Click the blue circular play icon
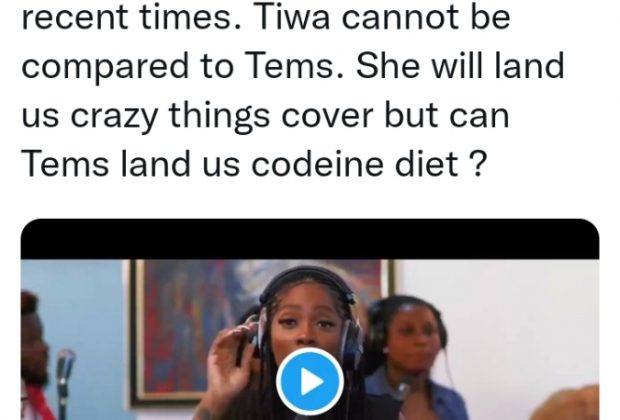Viewport: 620px width, 420px height. (310, 381)
